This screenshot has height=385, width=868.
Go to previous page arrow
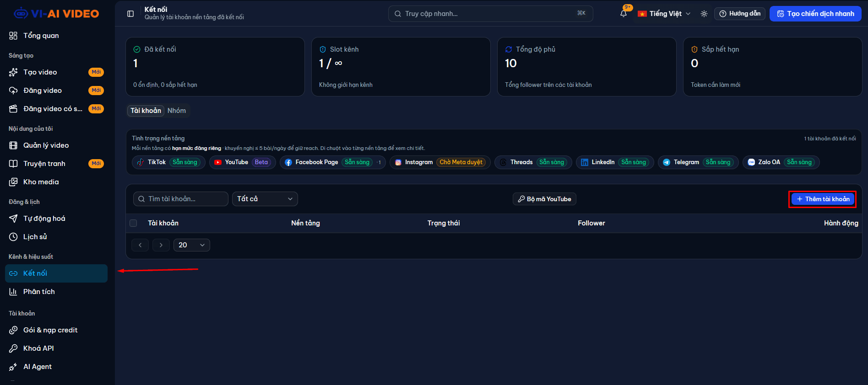140,245
